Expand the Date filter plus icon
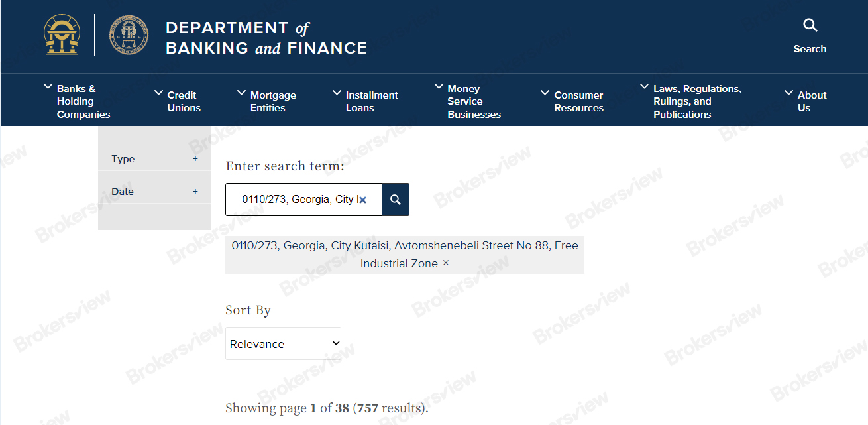 (195, 192)
